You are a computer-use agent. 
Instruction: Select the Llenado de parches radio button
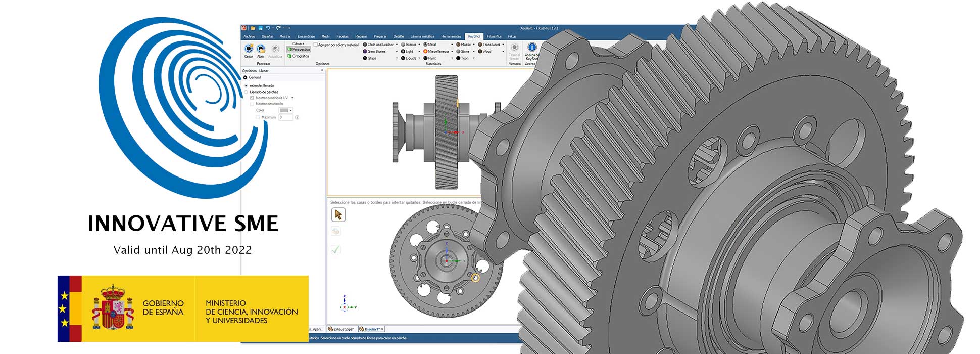click(x=246, y=92)
